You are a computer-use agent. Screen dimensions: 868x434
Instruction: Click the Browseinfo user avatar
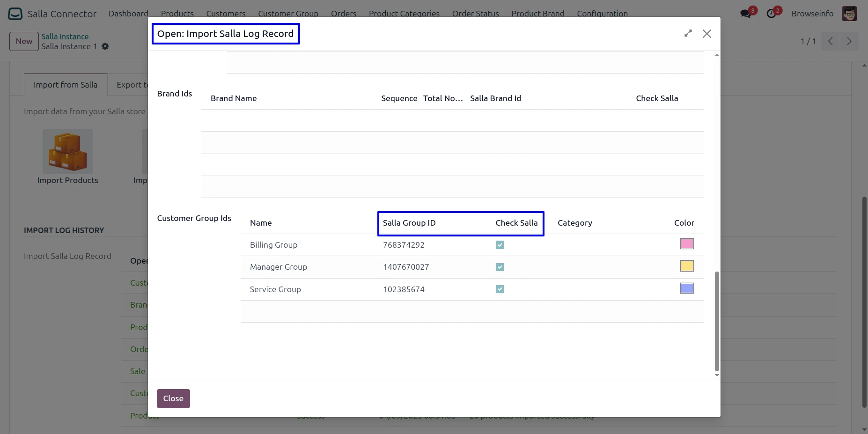pos(849,14)
